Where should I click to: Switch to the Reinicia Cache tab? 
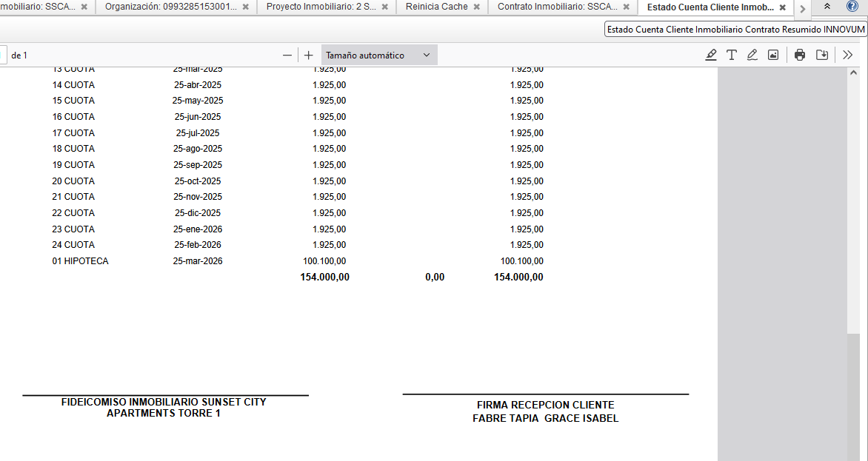click(x=436, y=7)
